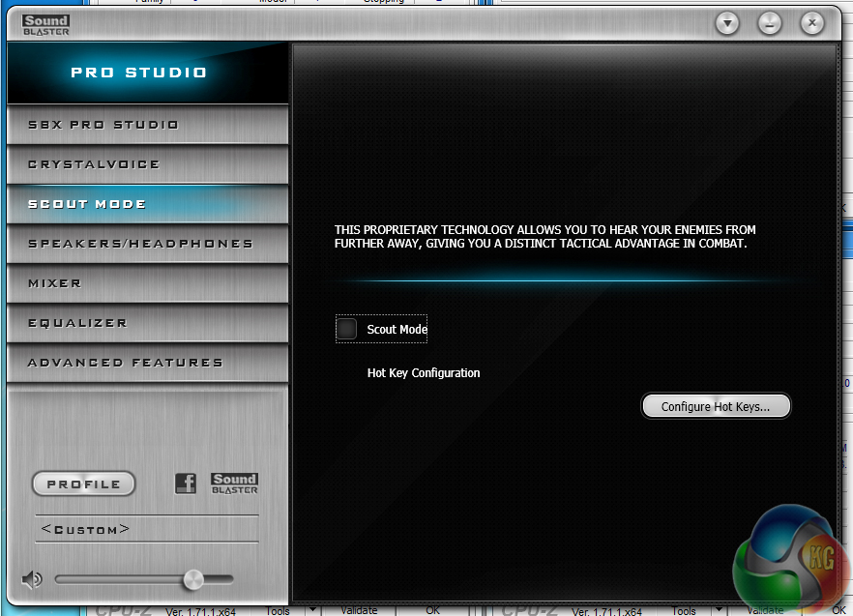Open the Facebook icon link
Viewport: 853px width, 616px height.
click(186, 484)
